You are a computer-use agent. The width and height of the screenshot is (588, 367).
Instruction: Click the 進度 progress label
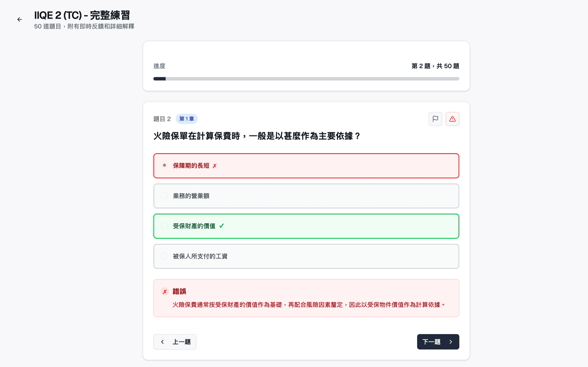point(159,66)
